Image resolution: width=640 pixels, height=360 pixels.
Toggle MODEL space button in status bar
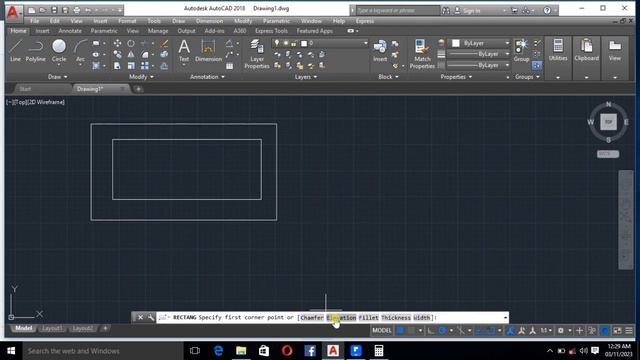(382, 330)
